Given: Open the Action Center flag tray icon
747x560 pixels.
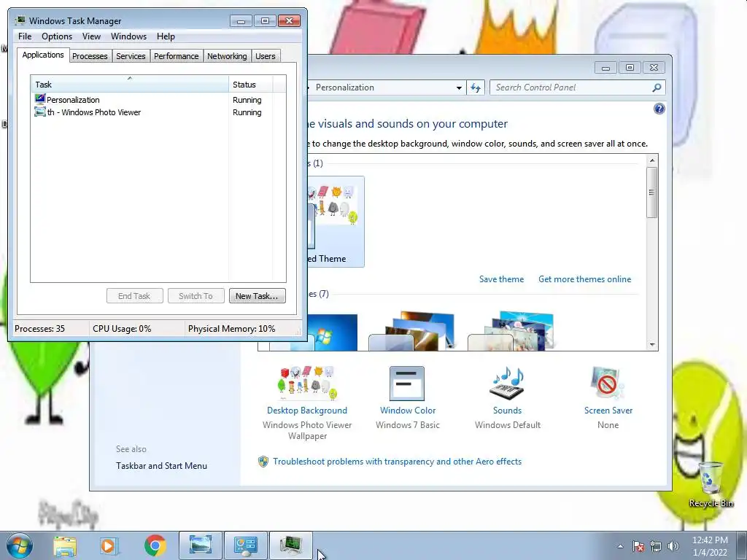Looking at the screenshot, I should pos(638,546).
